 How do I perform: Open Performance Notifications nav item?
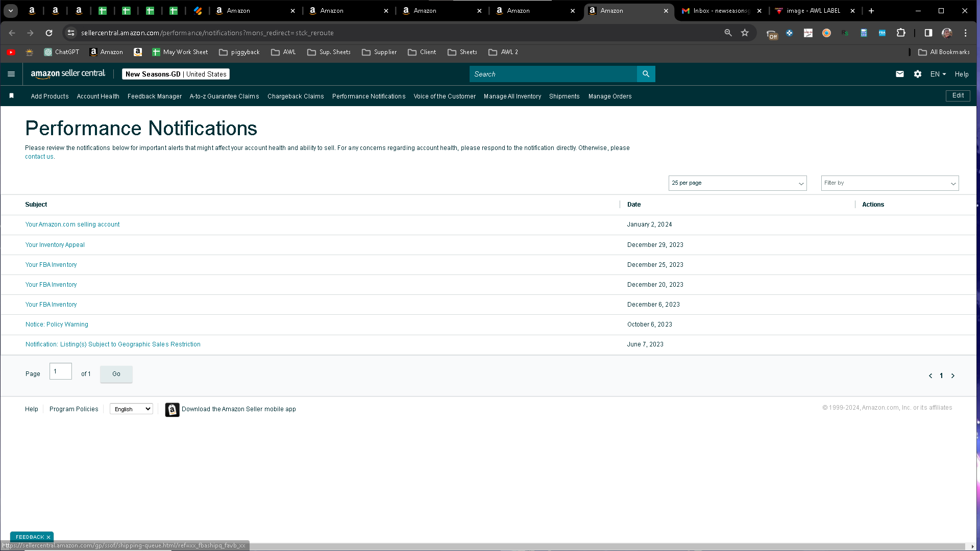(x=369, y=96)
